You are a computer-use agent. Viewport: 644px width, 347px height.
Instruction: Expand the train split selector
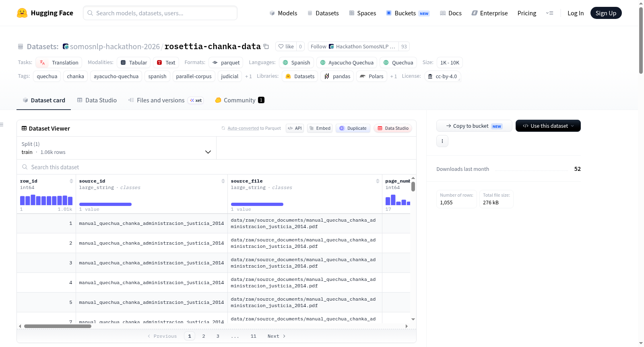tap(116, 148)
